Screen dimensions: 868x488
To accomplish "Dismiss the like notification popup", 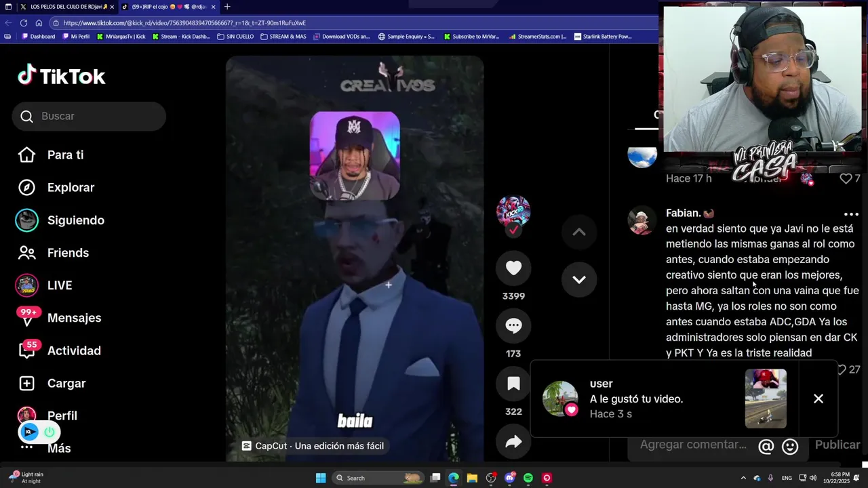I will (818, 399).
